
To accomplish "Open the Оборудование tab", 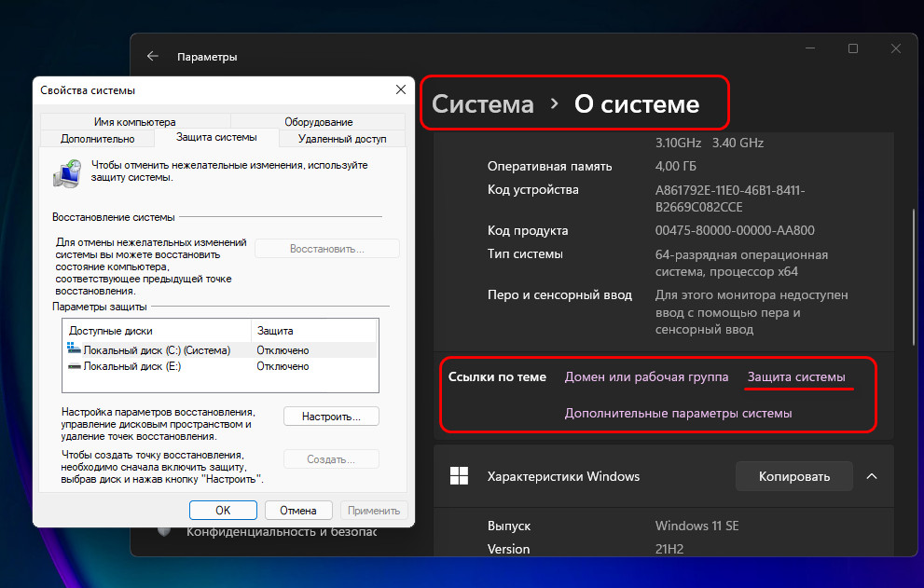I will coord(318,121).
